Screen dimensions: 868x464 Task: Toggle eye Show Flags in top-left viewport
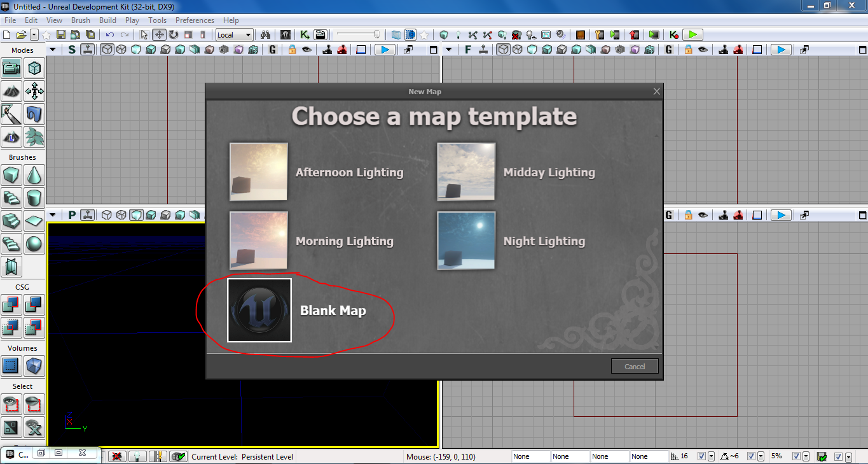[x=307, y=50]
